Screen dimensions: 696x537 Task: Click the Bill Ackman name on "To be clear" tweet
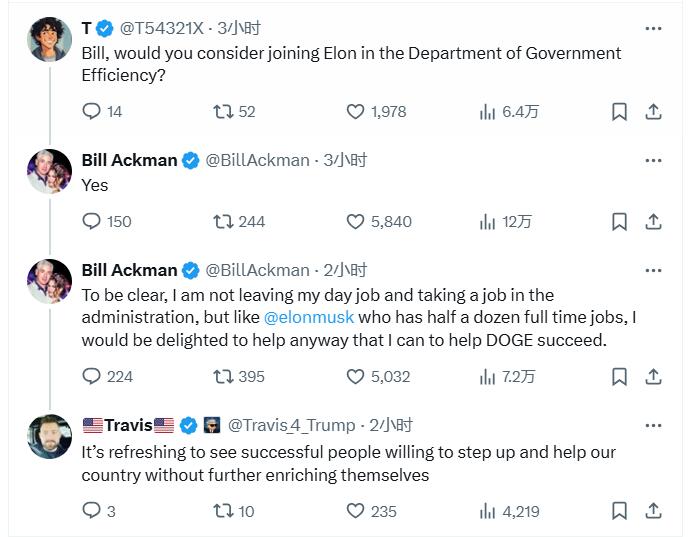point(129,270)
